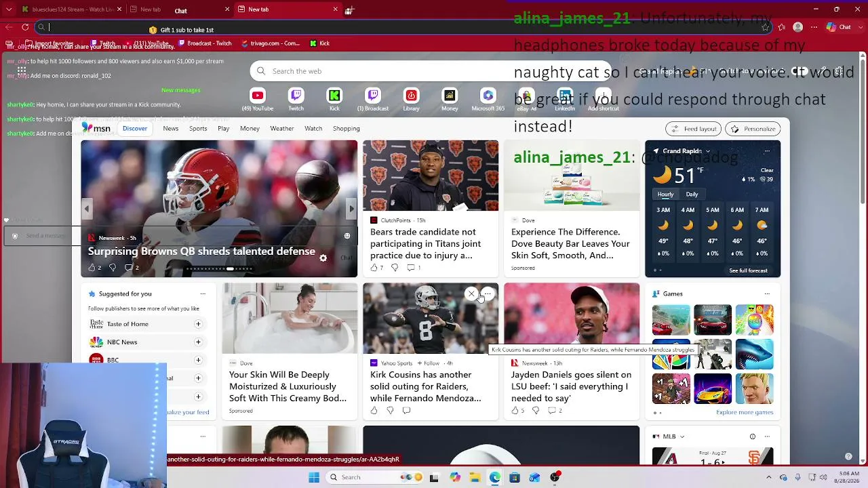Open the MLB card more options menu
Viewport: 868px width, 488px height.
point(767,436)
